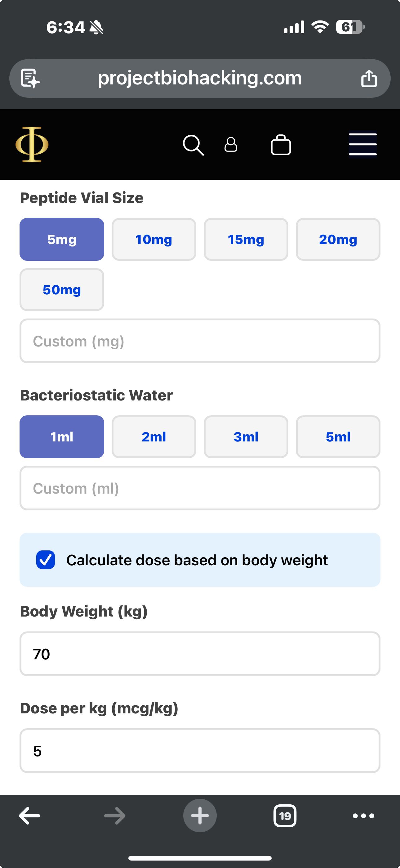Tap the search magnifier icon
Screen dimensions: 400x868
point(193,145)
